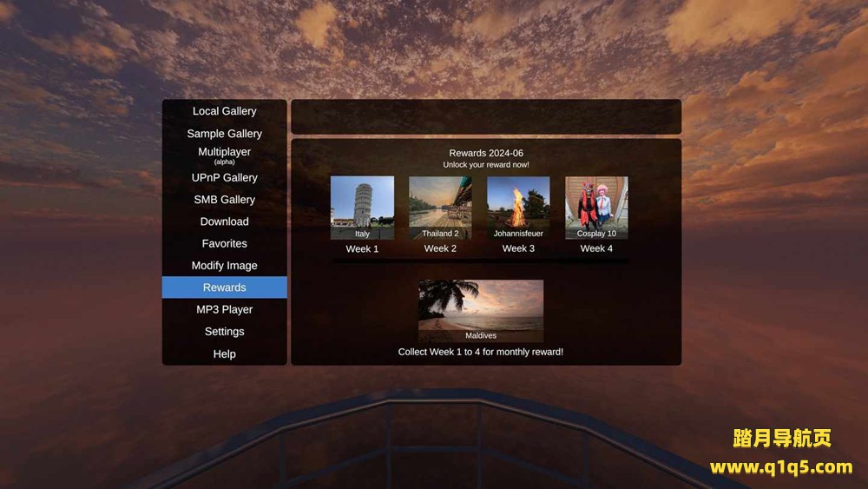
Task: Open the Help section
Action: click(x=224, y=354)
